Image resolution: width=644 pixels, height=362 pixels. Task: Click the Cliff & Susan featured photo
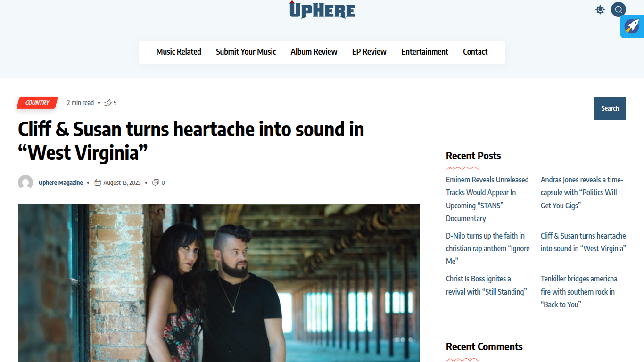[219, 283]
